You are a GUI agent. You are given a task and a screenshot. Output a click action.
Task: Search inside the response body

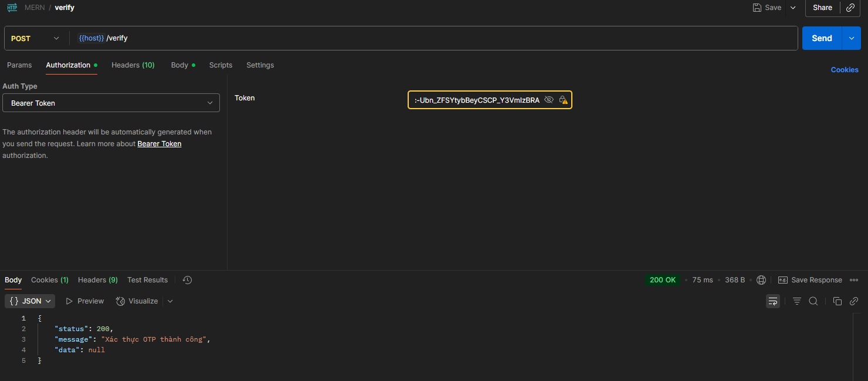coord(813,301)
